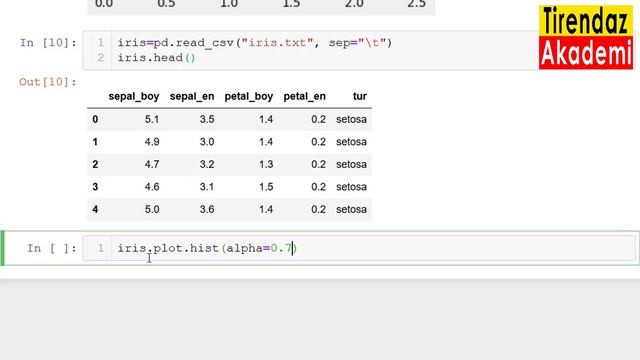Viewport: 640px width, 360px height.
Task: Click sepal_boy value 5.0
Action: pos(152,209)
